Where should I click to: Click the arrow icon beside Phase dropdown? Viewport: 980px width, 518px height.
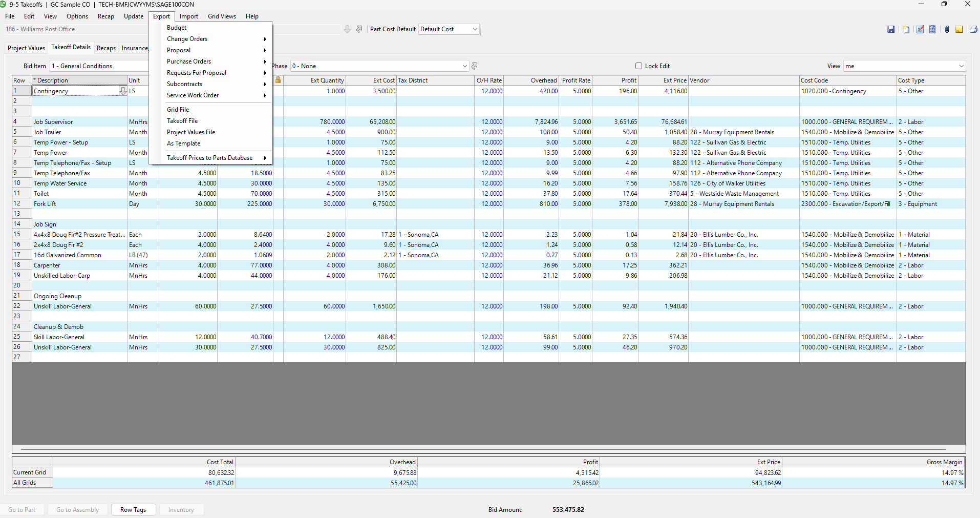[x=475, y=66]
